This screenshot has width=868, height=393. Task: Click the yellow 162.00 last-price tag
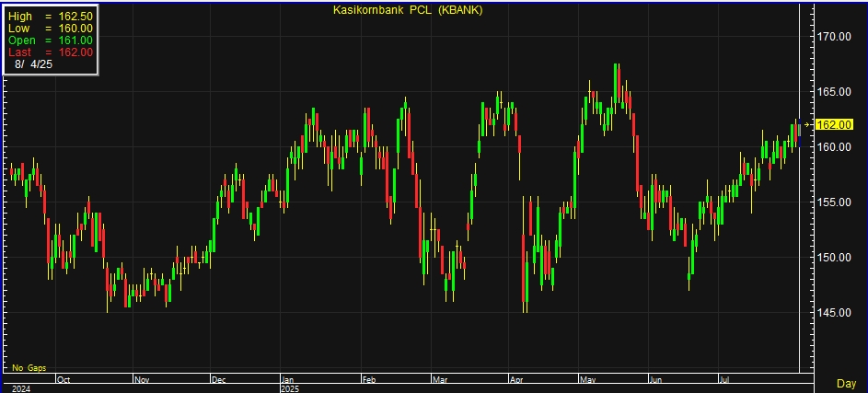[x=834, y=125]
